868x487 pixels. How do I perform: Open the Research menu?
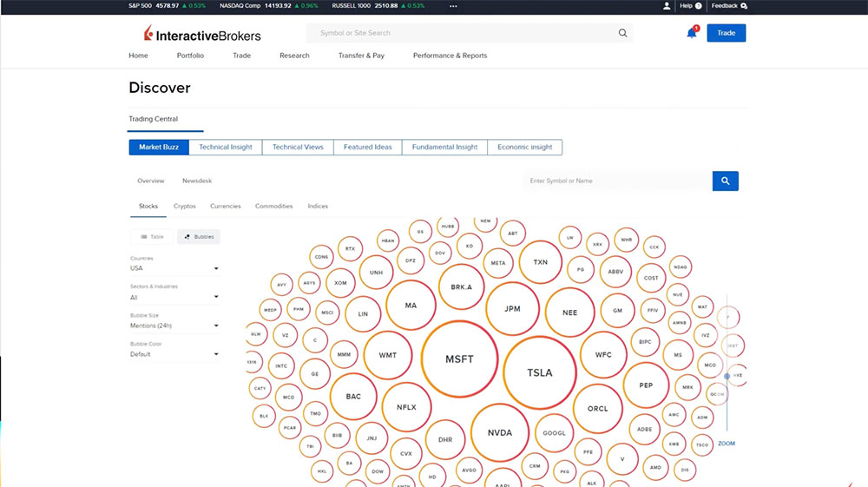[294, 56]
